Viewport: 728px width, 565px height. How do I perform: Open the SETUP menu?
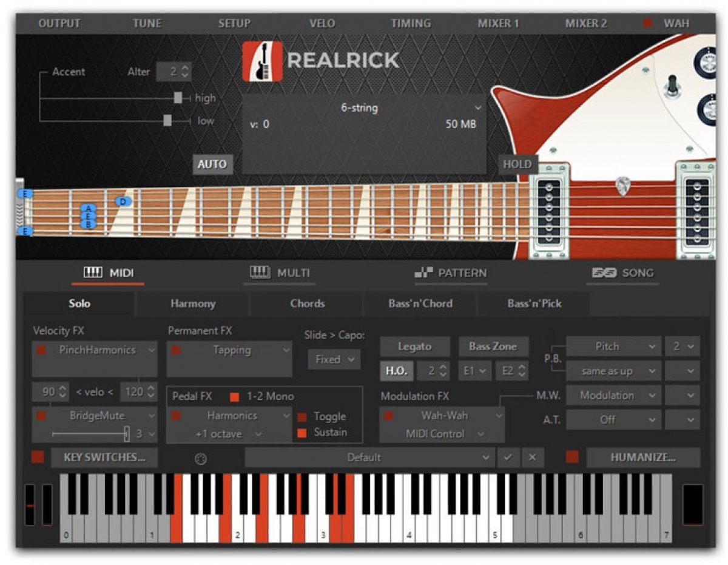pyautogui.click(x=235, y=24)
